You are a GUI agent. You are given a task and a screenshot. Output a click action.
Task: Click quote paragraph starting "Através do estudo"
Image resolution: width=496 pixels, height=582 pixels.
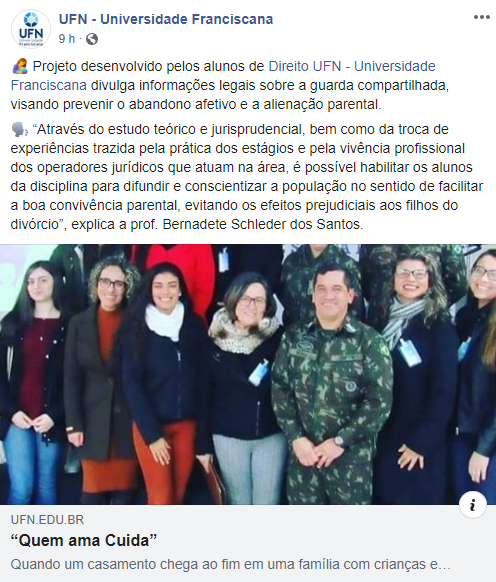247,177
